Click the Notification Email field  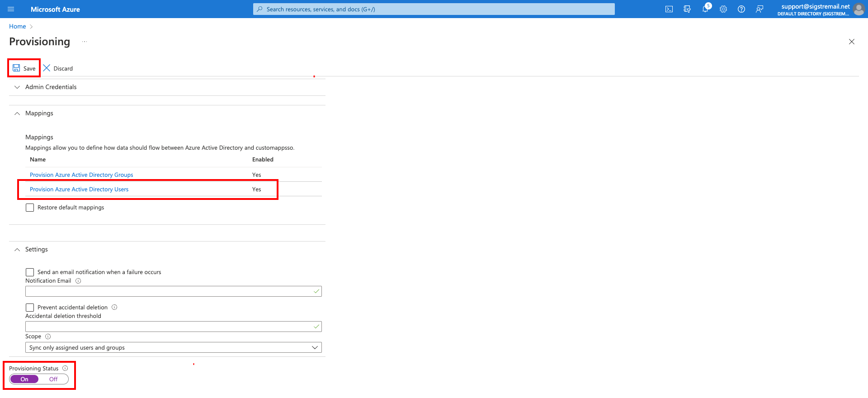click(174, 291)
